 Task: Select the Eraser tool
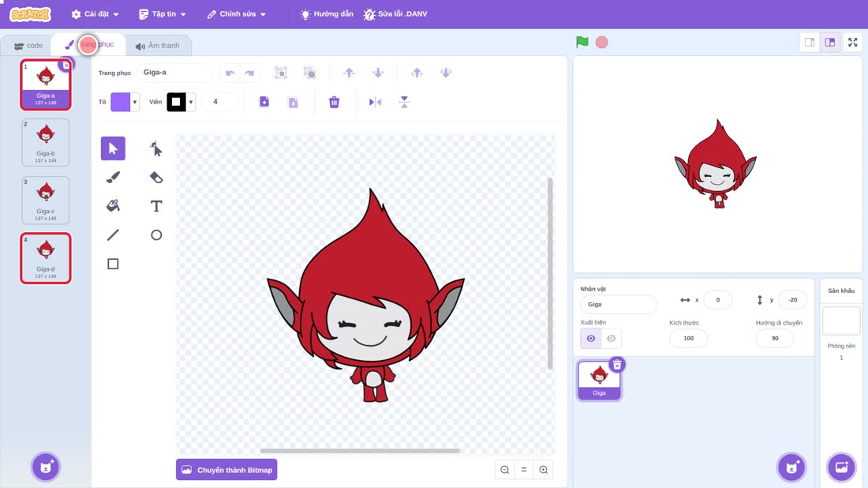pos(156,177)
